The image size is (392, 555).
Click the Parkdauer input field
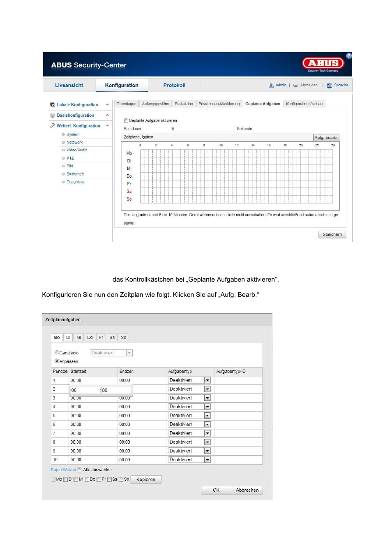pyautogui.click(x=203, y=129)
